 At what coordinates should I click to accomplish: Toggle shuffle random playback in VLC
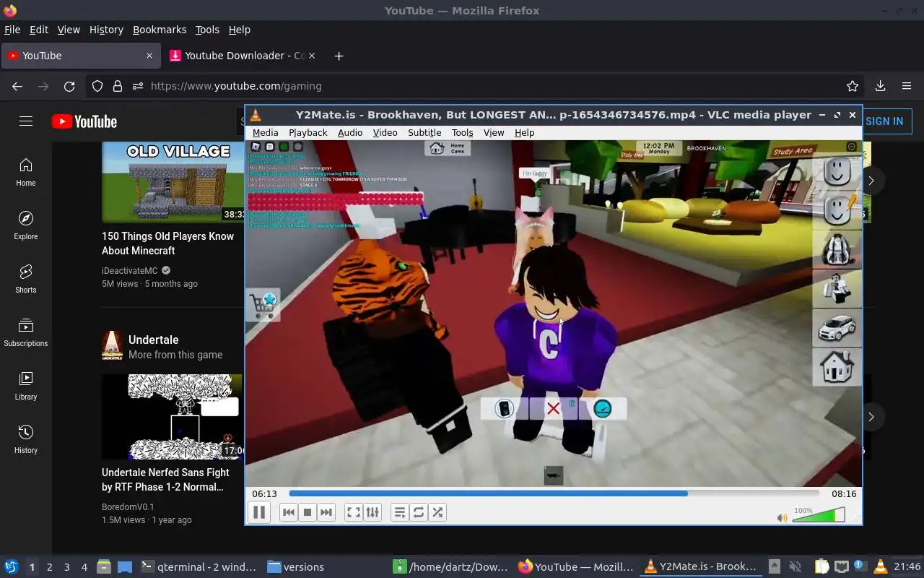click(437, 512)
